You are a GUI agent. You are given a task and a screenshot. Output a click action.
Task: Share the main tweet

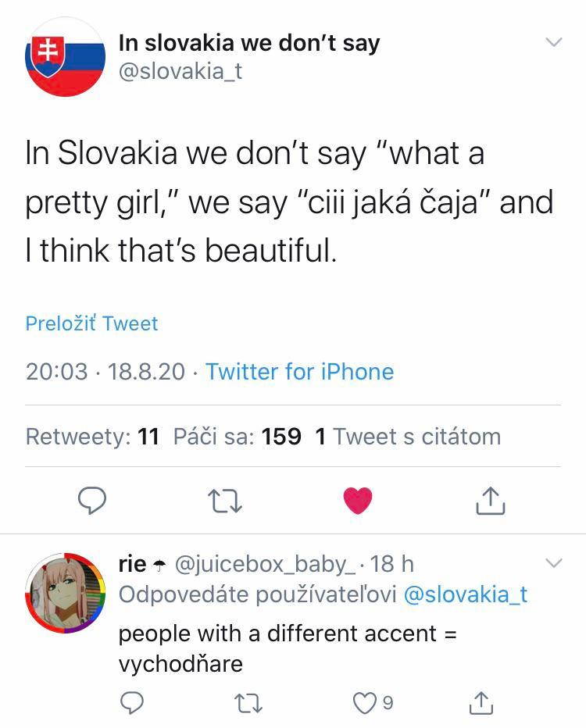491,501
